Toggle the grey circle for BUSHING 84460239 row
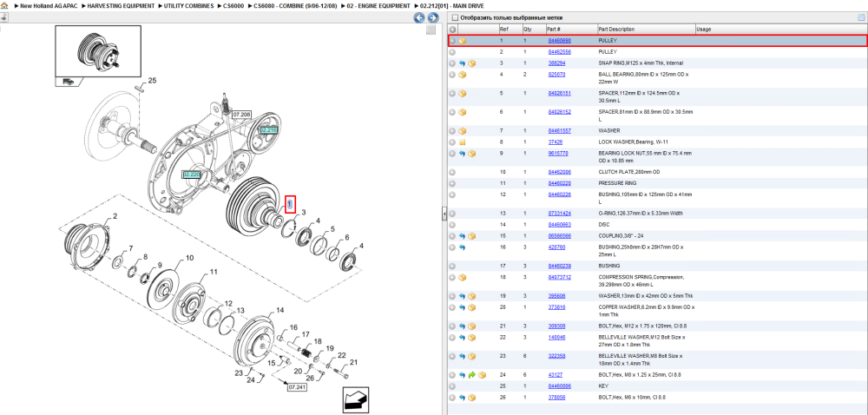Viewport: 868px width, 415px height. coord(452,267)
